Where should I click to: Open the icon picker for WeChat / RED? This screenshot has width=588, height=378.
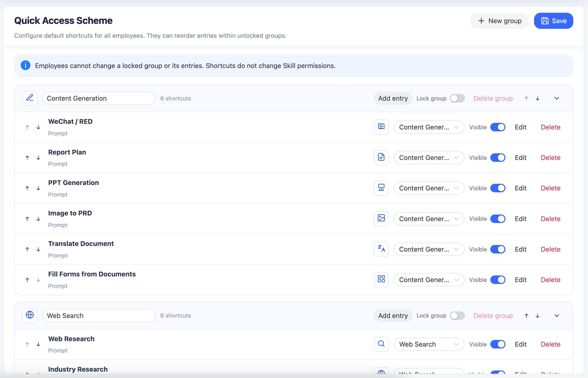[x=381, y=127]
